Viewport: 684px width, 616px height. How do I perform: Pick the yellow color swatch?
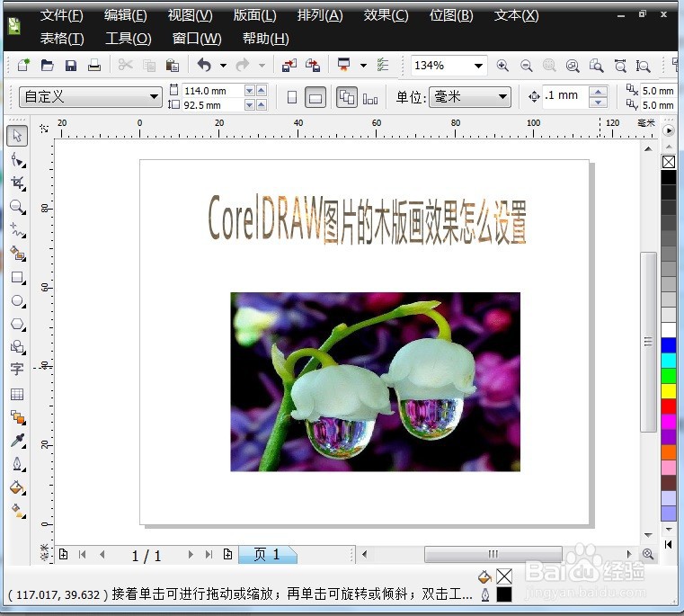tap(669, 390)
